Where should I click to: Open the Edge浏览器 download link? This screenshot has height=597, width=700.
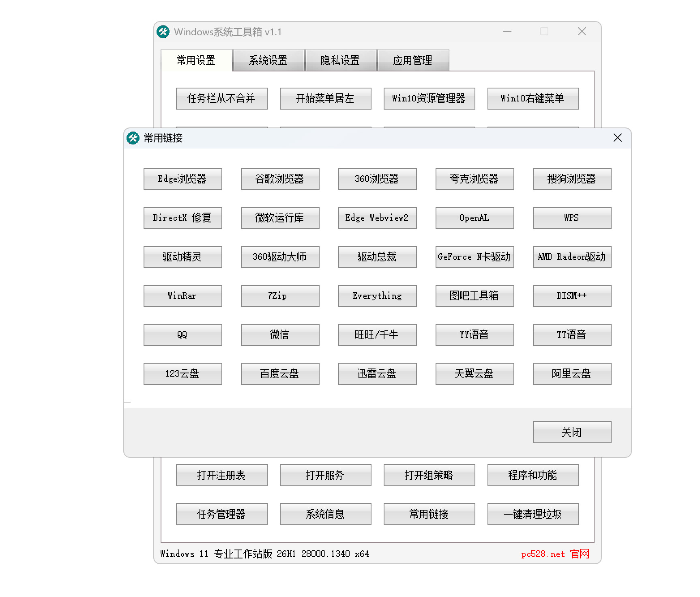[x=183, y=179]
